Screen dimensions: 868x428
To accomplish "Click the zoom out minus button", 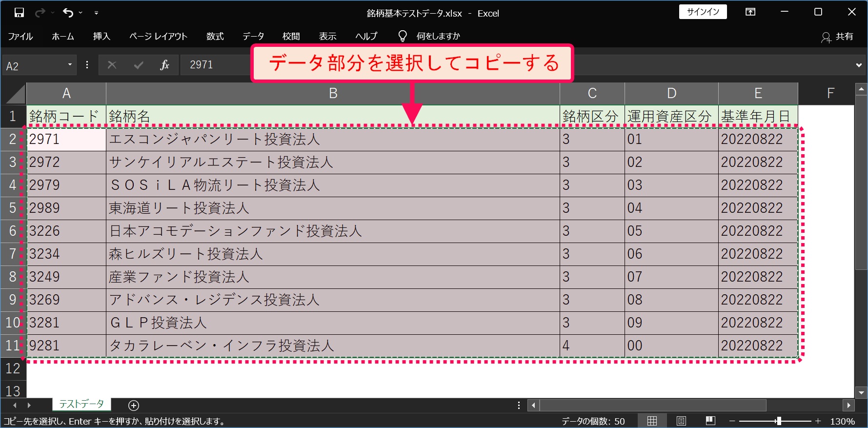I will (x=732, y=421).
